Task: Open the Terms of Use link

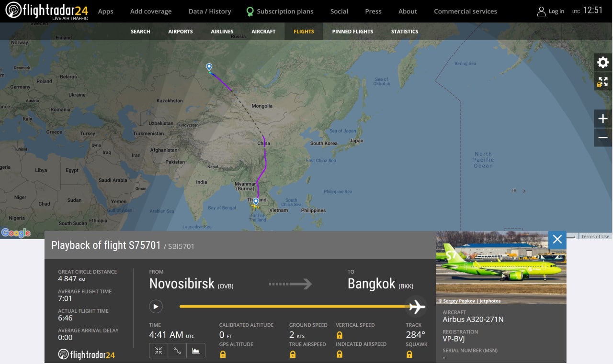Action: 595,236
